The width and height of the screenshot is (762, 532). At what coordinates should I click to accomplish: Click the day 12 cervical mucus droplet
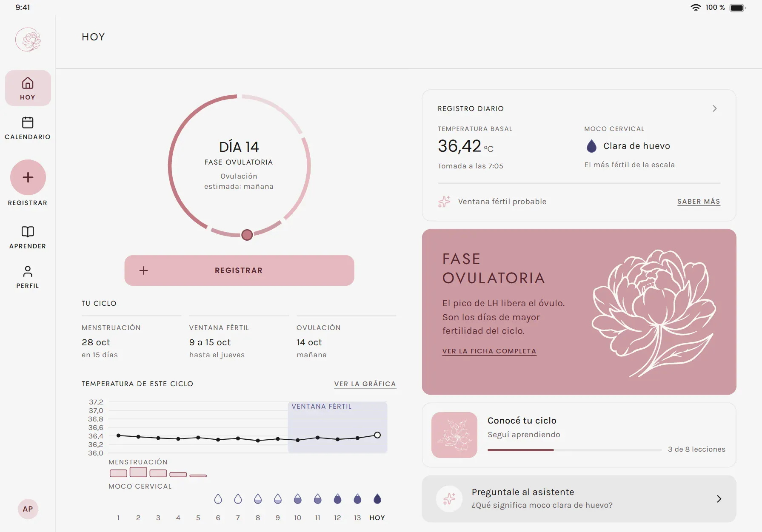pyautogui.click(x=338, y=499)
